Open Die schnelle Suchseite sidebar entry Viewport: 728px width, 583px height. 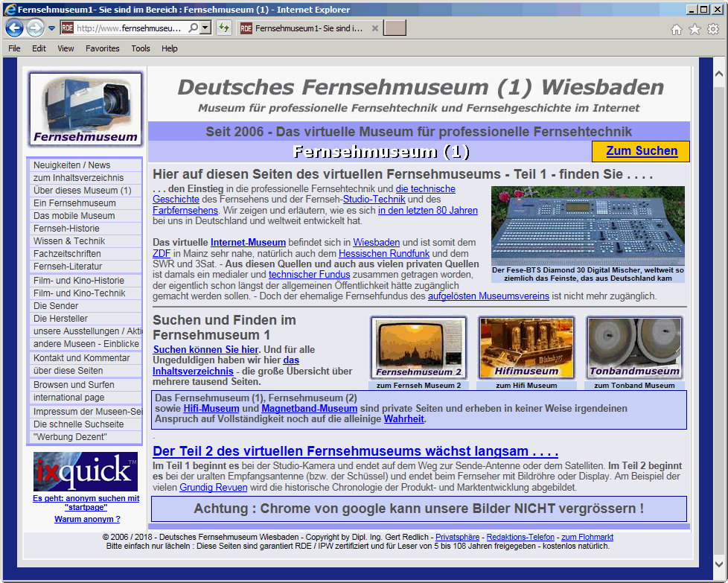(x=86, y=424)
